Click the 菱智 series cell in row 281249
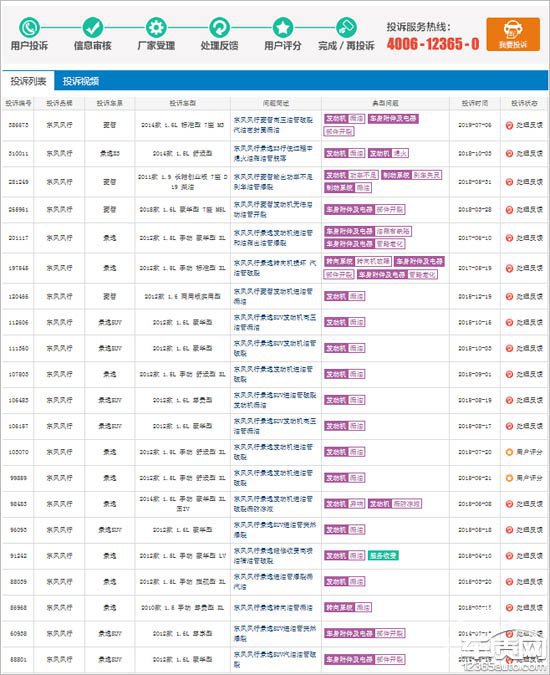The width and height of the screenshot is (550, 675). tap(110, 182)
